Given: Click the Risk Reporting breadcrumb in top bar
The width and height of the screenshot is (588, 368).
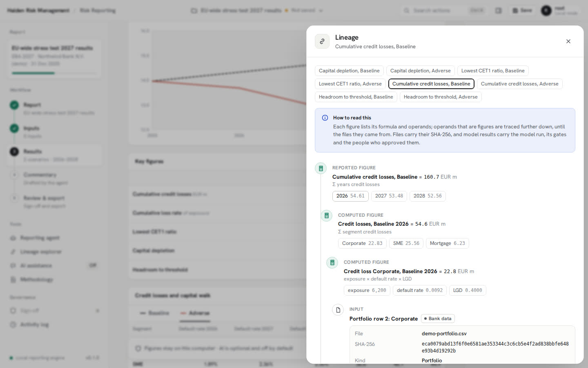Looking at the screenshot, I should tap(98, 10).
